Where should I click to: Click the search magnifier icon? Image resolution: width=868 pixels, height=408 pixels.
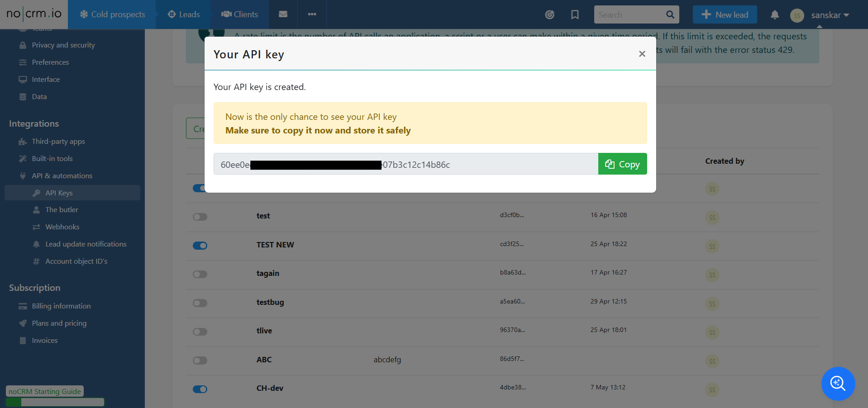click(670, 14)
